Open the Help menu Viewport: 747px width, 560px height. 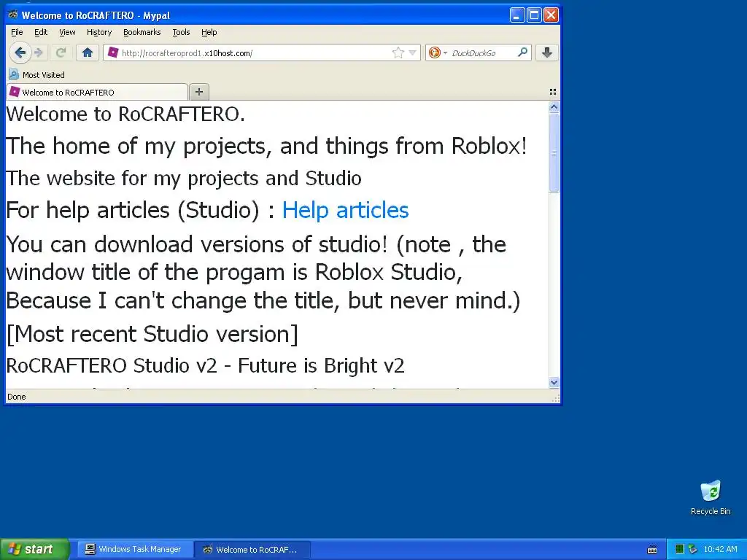coord(209,32)
